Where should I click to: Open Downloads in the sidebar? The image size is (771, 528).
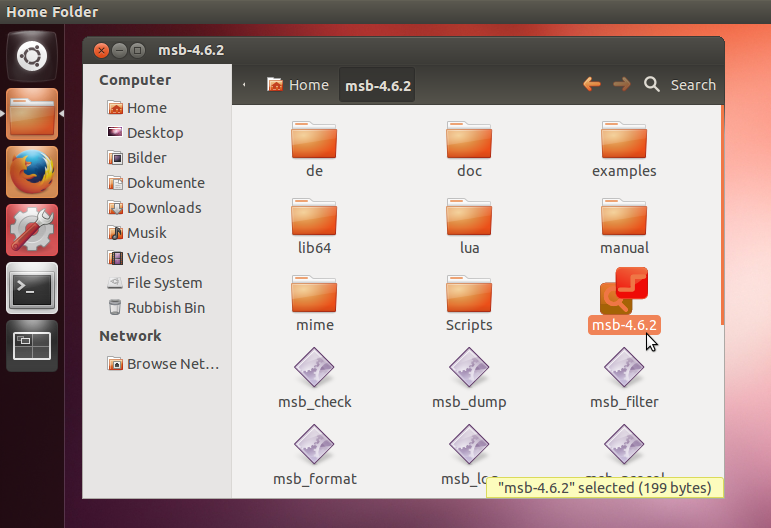pyautogui.click(x=154, y=208)
